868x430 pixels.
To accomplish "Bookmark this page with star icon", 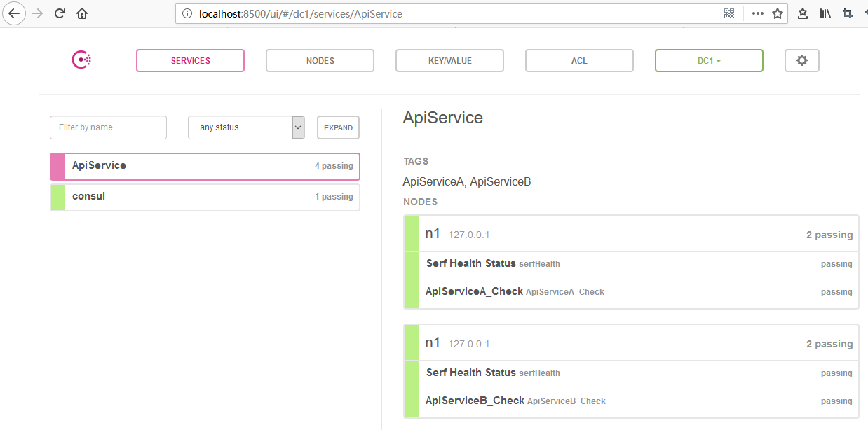I will click(777, 13).
